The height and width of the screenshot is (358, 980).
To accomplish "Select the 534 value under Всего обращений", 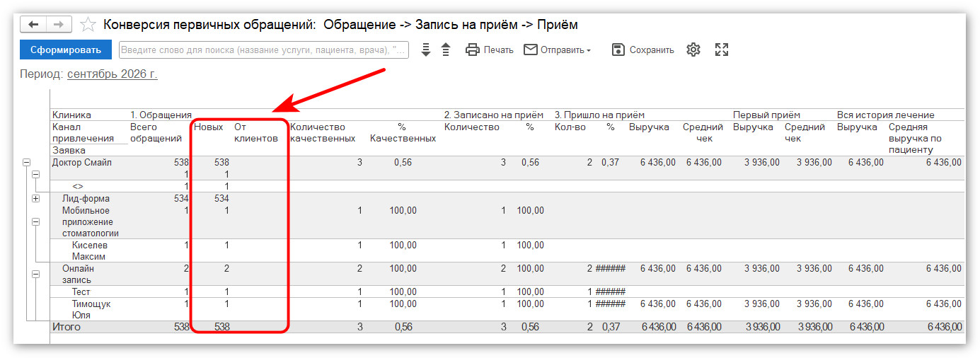I will click(181, 199).
